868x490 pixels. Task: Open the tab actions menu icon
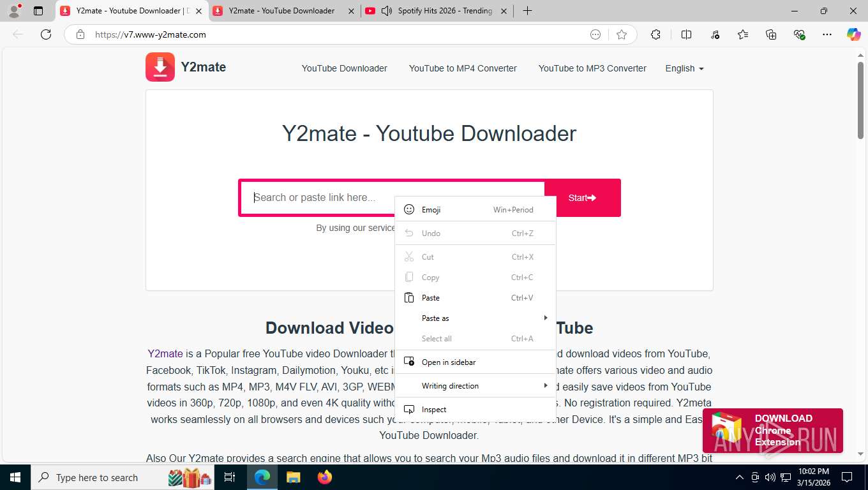(38, 11)
